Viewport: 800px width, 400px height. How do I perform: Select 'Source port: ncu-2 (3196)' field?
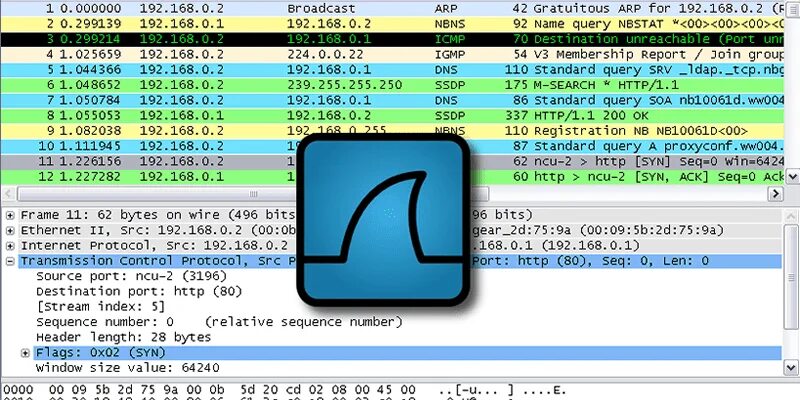[x=131, y=277]
